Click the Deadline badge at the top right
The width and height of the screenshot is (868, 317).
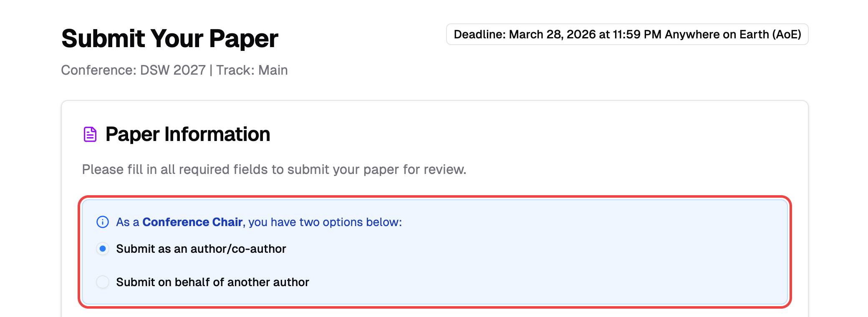coord(627,34)
